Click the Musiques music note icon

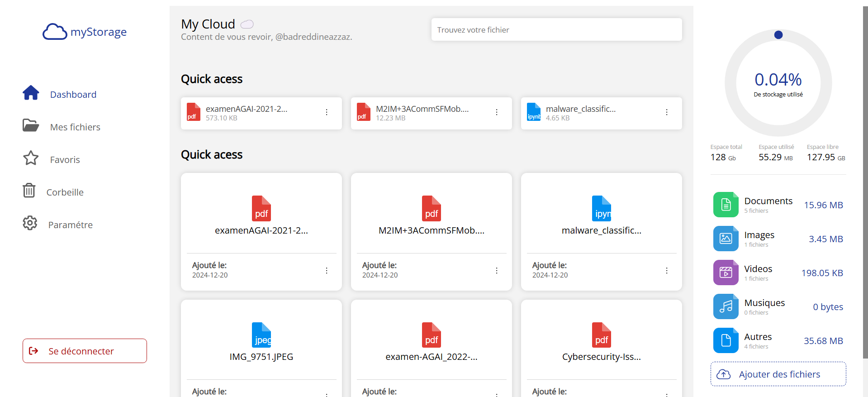(x=726, y=306)
